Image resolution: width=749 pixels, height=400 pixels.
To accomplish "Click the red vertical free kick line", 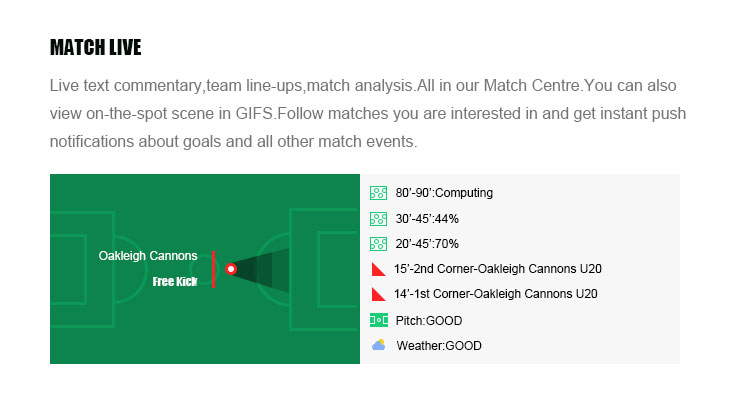I will pos(213,269).
